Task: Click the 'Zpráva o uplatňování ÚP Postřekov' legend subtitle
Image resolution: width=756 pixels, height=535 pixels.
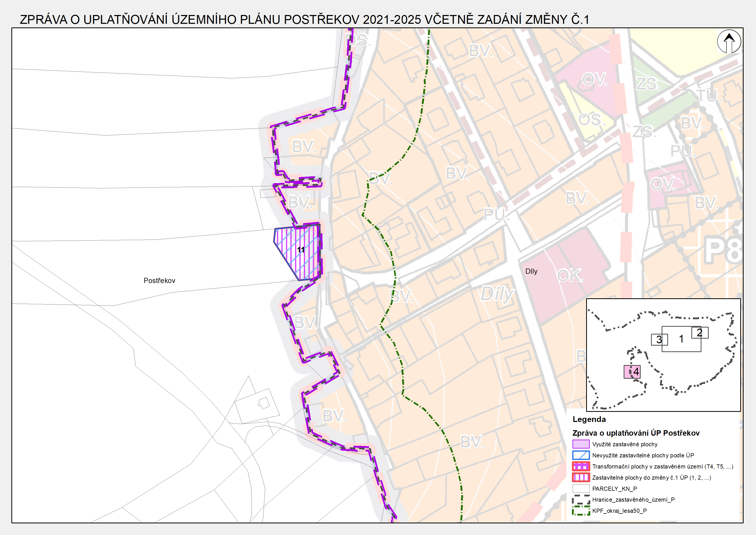Action: click(x=636, y=433)
